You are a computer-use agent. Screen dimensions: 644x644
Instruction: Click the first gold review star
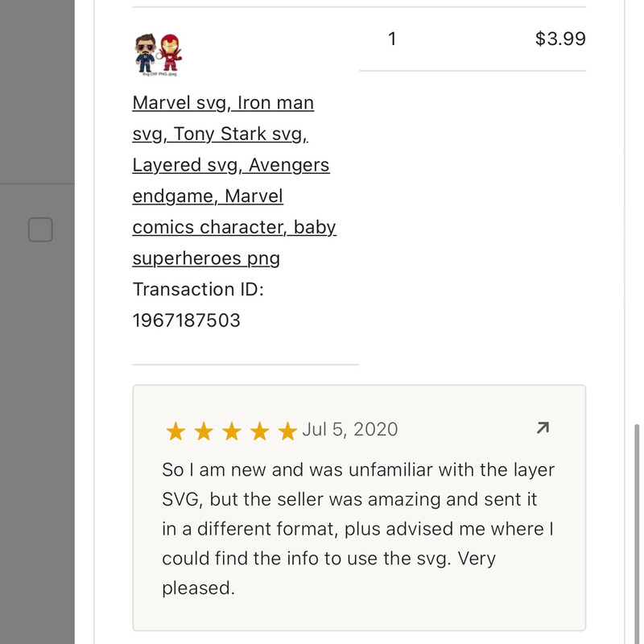175,432
